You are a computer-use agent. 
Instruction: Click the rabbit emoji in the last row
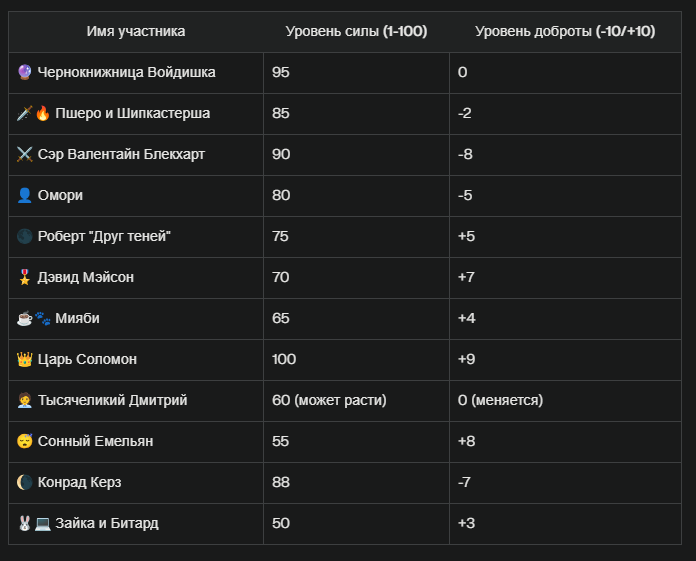(x=24, y=523)
